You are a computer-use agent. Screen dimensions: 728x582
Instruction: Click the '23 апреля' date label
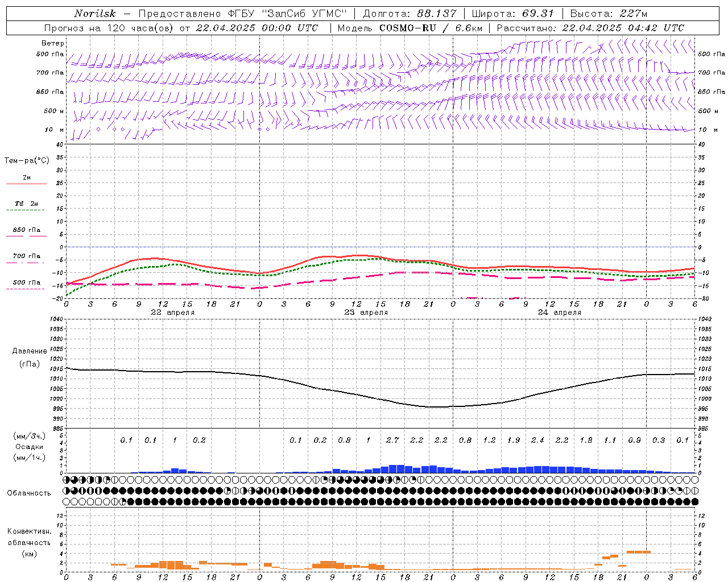(366, 313)
